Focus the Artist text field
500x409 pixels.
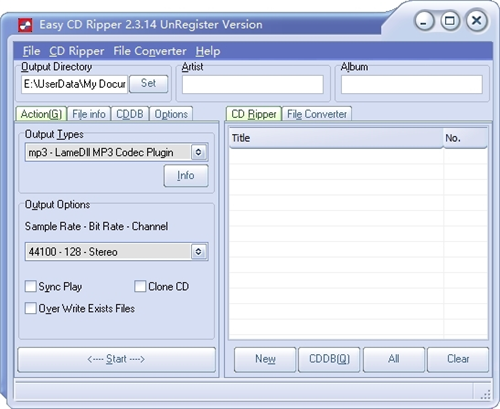(253, 84)
